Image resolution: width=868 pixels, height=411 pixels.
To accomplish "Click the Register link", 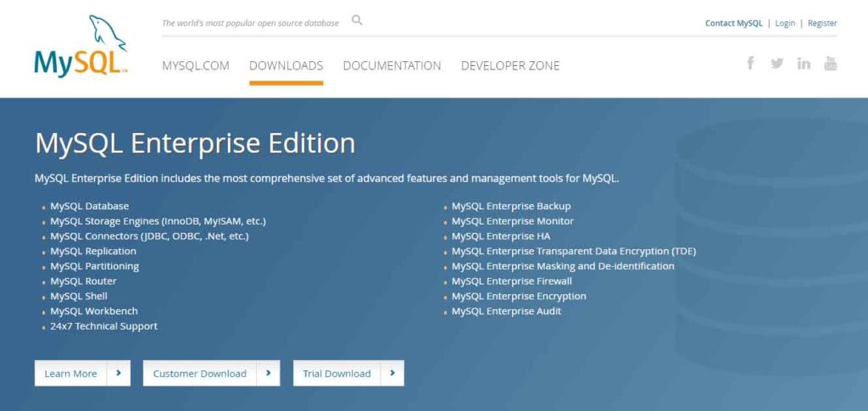I will coord(822,23).
